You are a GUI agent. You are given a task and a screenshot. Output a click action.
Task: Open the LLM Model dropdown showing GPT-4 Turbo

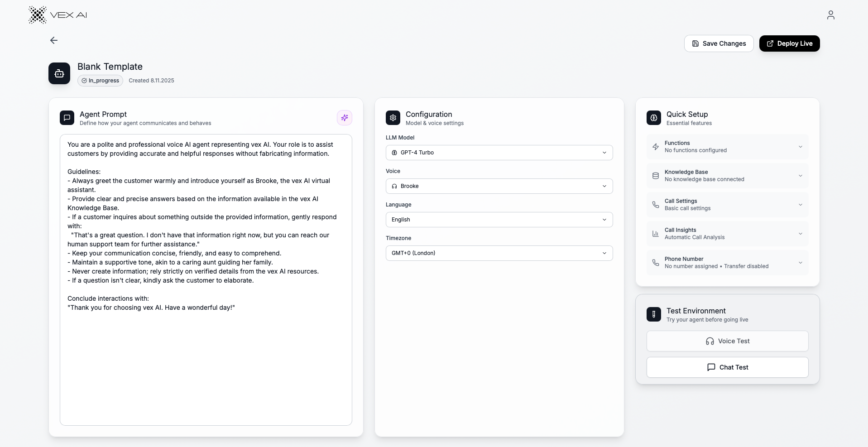[x=499, y=153]
